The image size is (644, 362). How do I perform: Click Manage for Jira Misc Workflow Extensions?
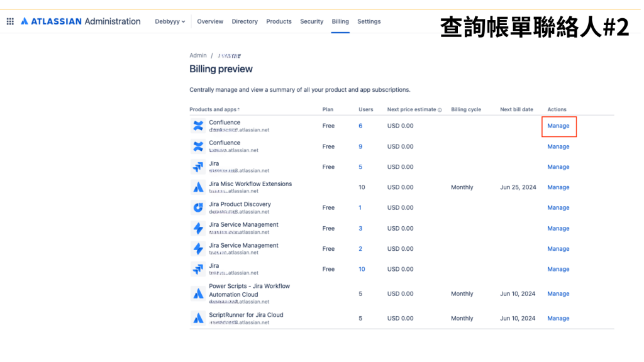click(558, 187)
